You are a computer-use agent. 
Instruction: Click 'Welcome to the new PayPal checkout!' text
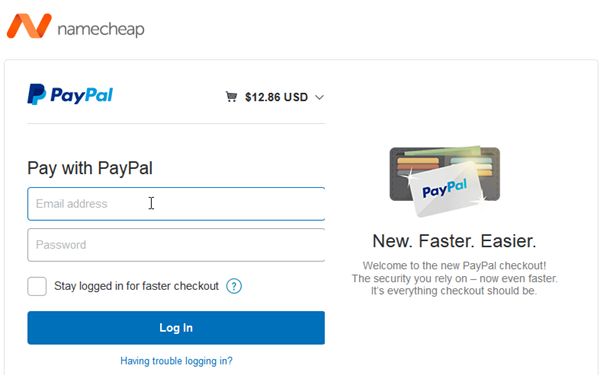click(x=455, y=266)
